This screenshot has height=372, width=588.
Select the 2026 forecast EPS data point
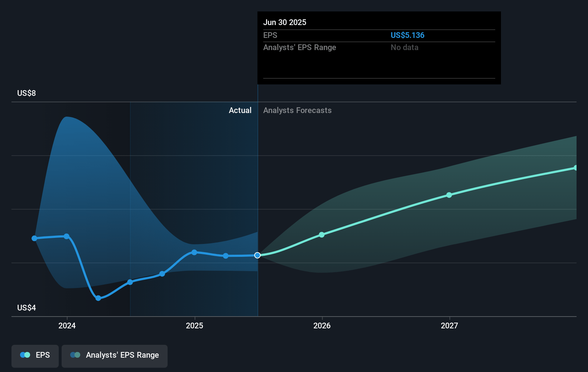point(322,235)
